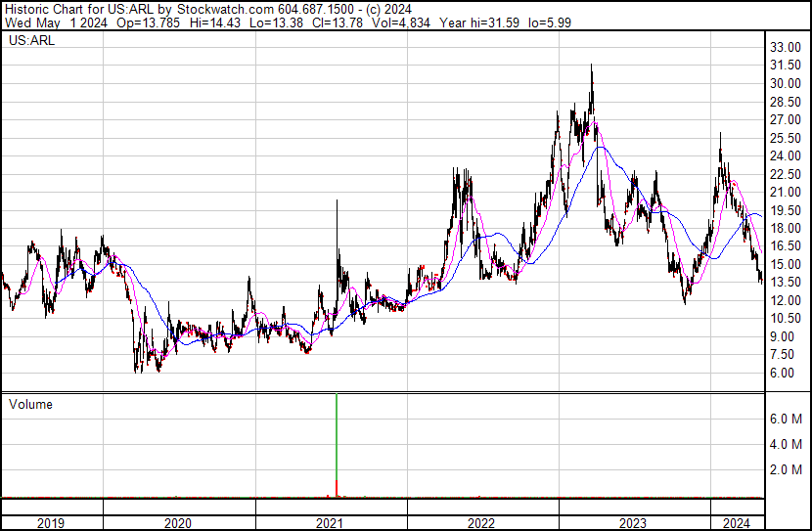Click the 2.0 M volume axis label
The image size is (812, 531).
coord(787,469)
